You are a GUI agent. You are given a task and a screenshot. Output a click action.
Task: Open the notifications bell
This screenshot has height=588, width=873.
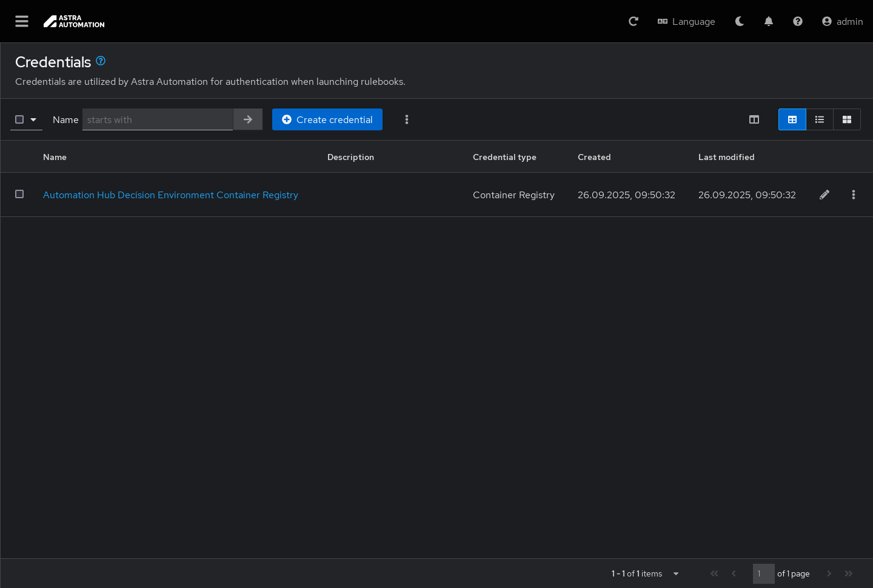point(769,21)
